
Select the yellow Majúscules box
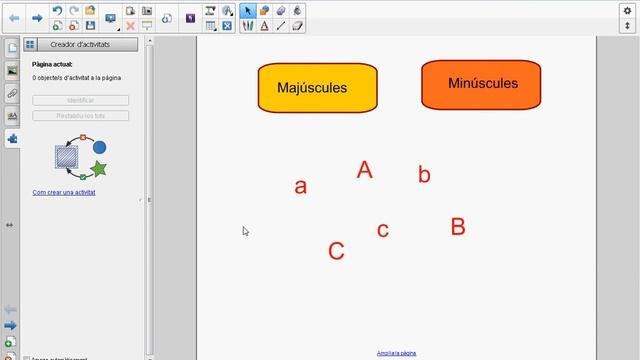[318, 88]
